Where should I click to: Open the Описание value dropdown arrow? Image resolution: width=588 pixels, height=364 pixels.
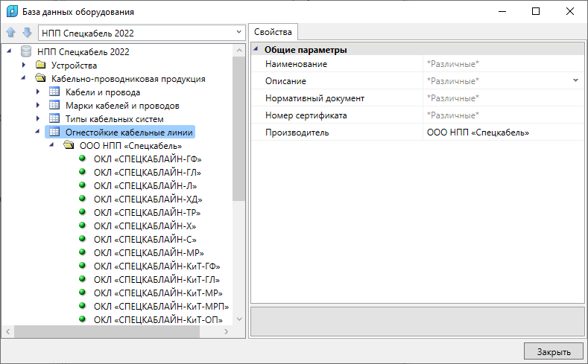pyautogui.click(x=575, y=80)
